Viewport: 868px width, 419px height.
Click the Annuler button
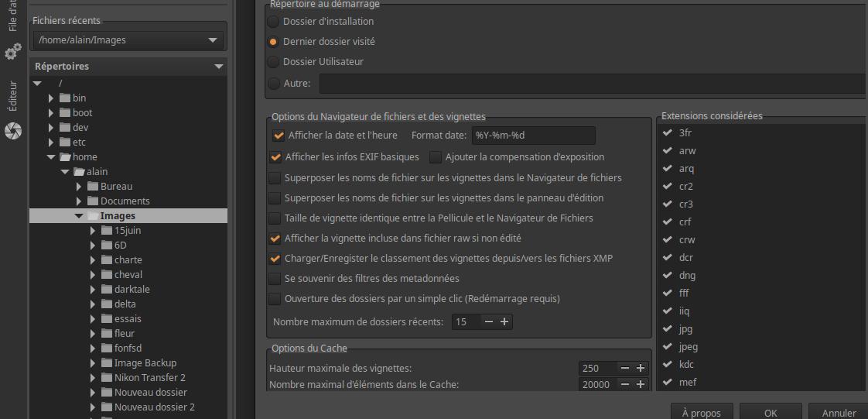click(838, 412)
